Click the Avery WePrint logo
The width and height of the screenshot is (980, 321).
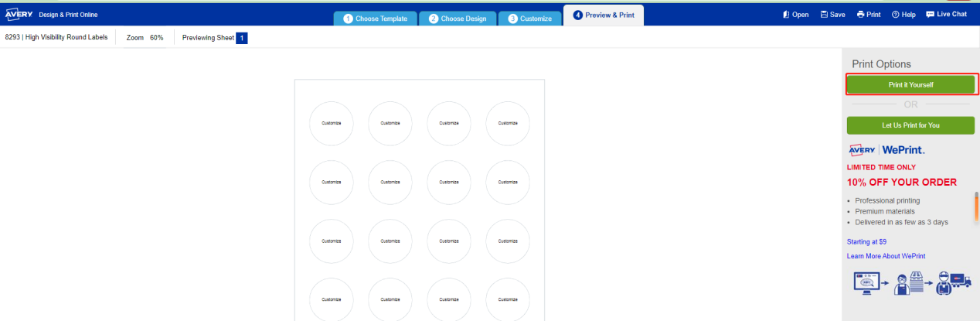click(886, 149)
